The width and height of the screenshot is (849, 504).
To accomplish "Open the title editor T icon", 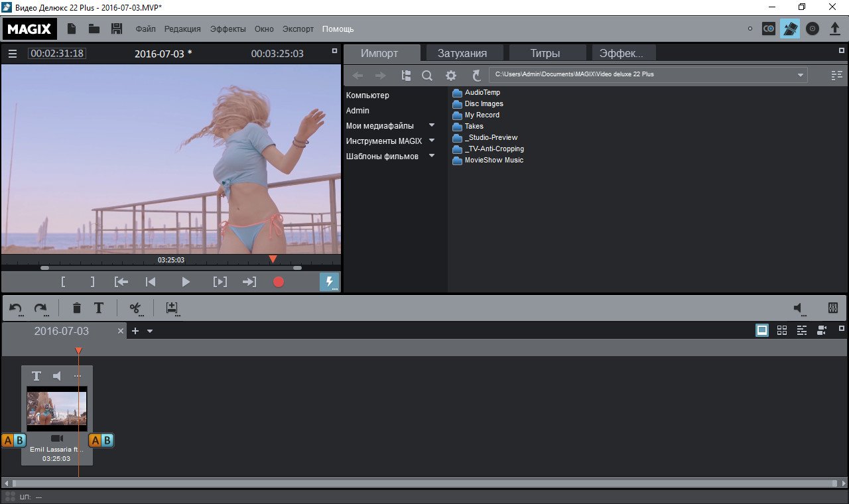I will [x=99, y=308].
